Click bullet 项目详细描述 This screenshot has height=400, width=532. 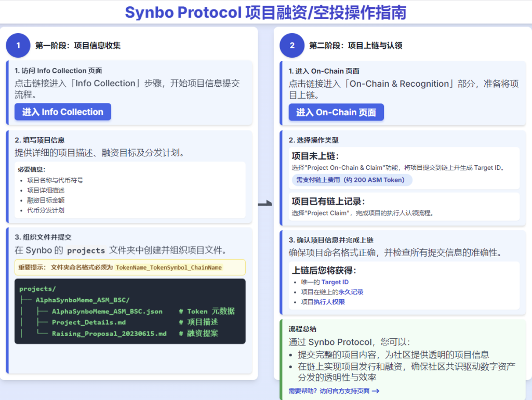46,190
